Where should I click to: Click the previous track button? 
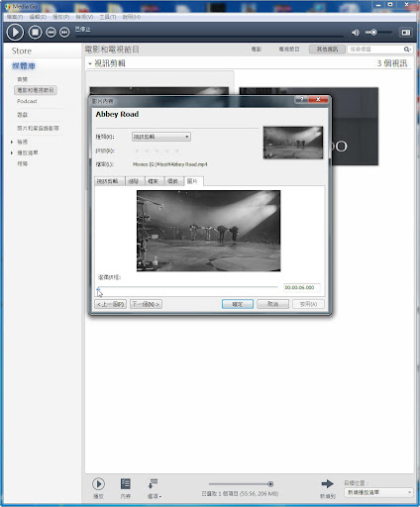(51, 32)
